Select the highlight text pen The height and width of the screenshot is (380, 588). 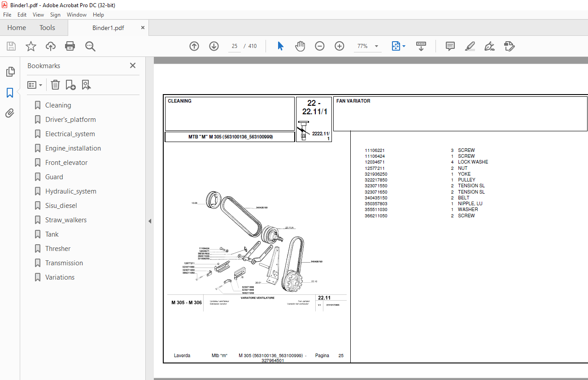[470, 46]
